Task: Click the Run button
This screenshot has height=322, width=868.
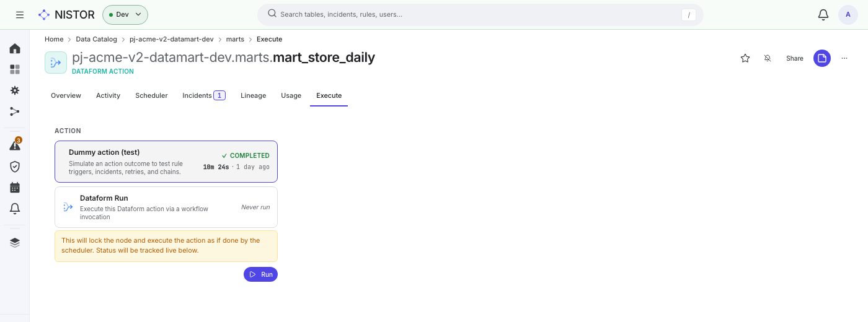Action: [x=260, y=274]
